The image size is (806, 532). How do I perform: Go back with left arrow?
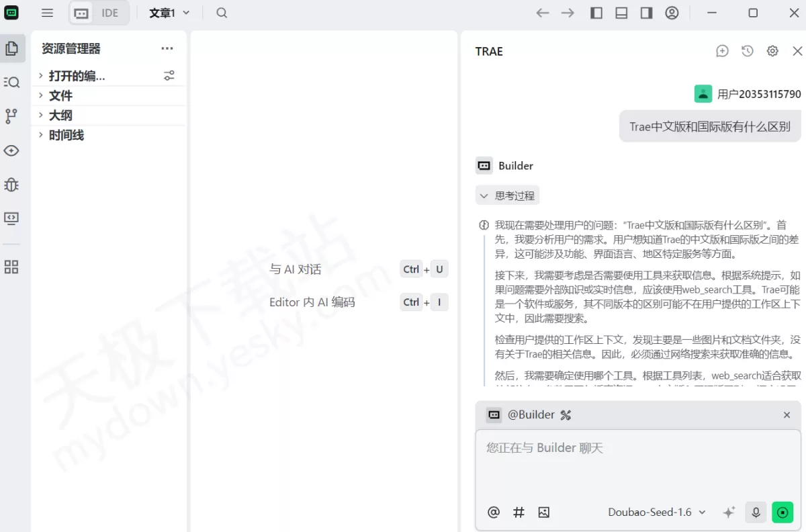[543, 13]
